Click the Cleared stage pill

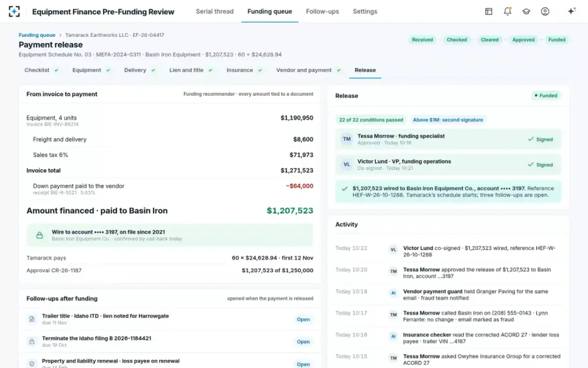click(490, 40)
